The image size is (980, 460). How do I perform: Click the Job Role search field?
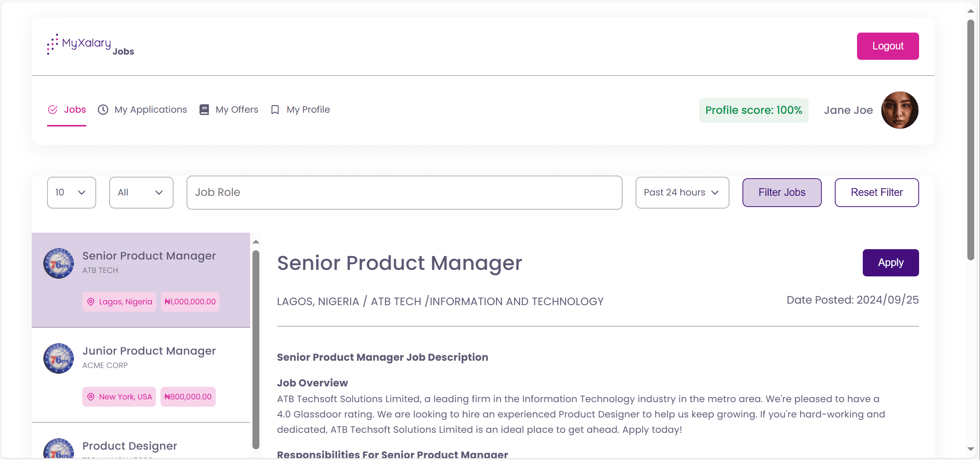[x=404, y=192]
